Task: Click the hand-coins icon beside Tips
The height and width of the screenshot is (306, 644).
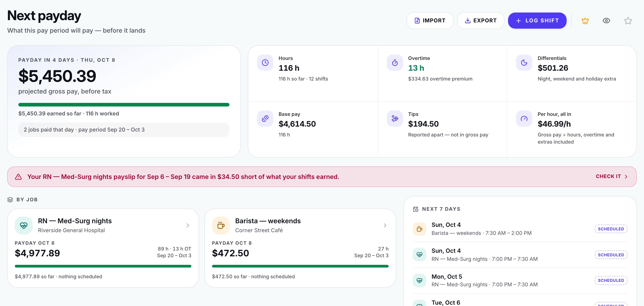Action: [395, 119]
